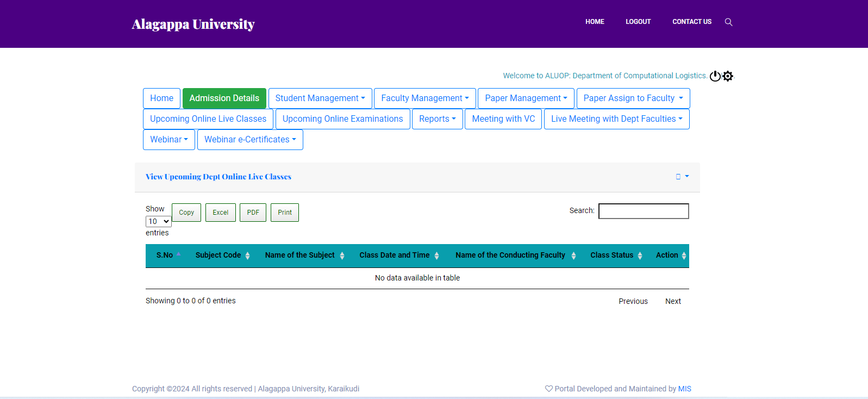Sort table by Subject Code column
The height and width of the screenshot is (399, 868).
click(222, 255)
